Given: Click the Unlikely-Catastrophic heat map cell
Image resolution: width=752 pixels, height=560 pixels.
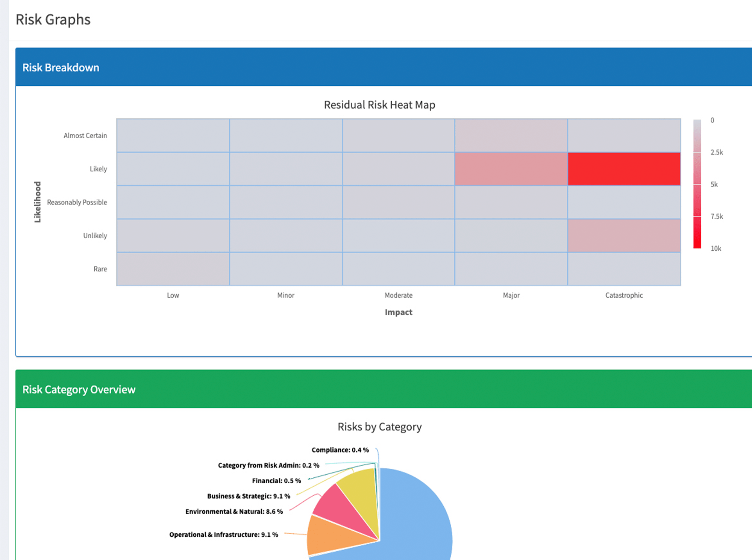Looking at the screenshot, I should click(x=624, y=235).
